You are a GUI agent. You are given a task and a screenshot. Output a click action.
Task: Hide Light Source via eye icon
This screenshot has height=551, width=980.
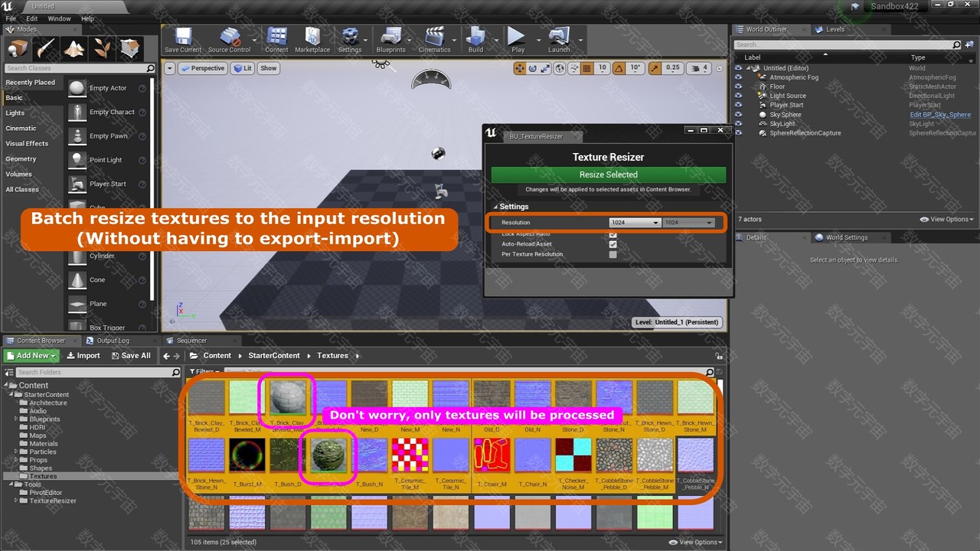click(738, 96)
